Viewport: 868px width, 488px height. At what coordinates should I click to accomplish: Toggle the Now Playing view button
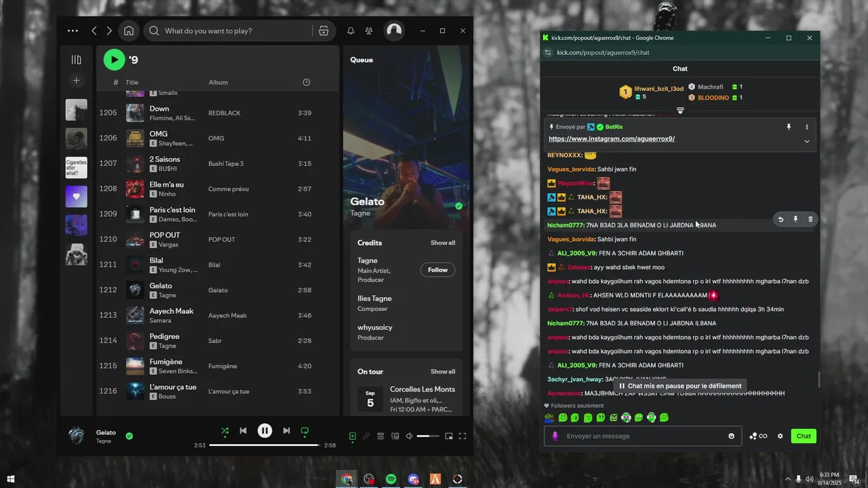pyautogui.click(x=352, y=436)
